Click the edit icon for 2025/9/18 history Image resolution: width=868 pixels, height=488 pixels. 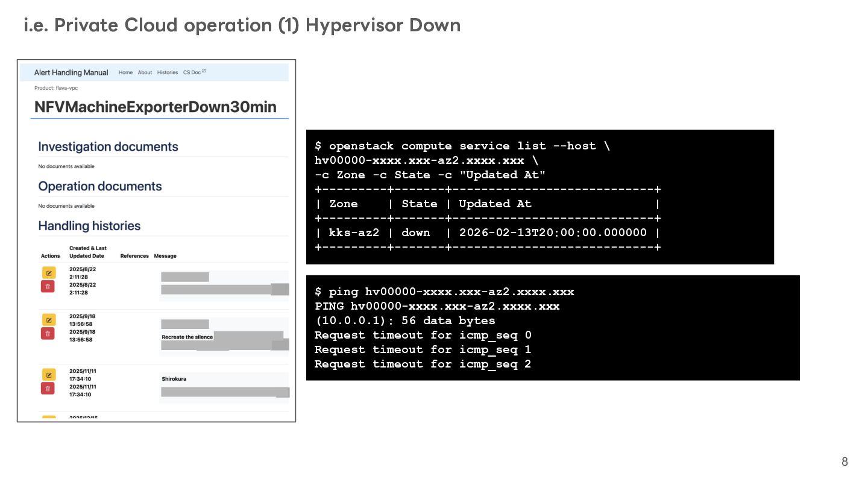pos(48,319)
